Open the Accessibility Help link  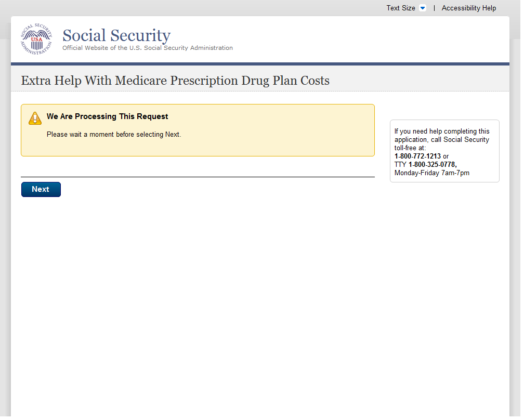coord(468,8)
